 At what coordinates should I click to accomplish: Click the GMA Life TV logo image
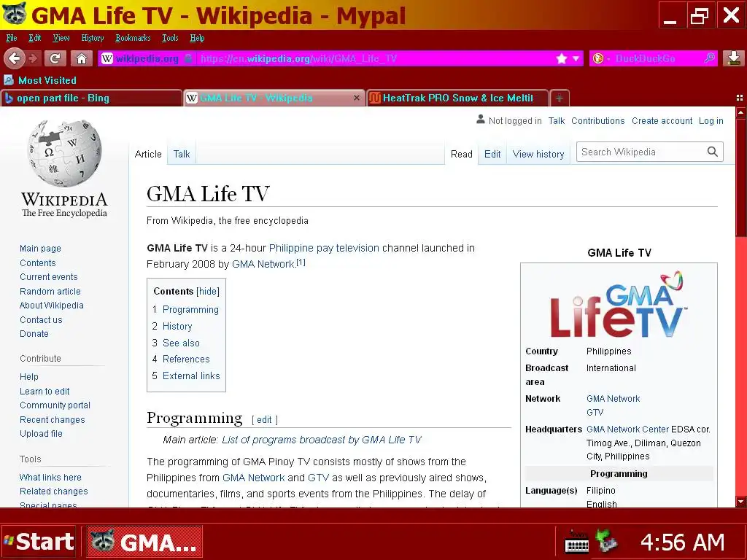(619, 305)
